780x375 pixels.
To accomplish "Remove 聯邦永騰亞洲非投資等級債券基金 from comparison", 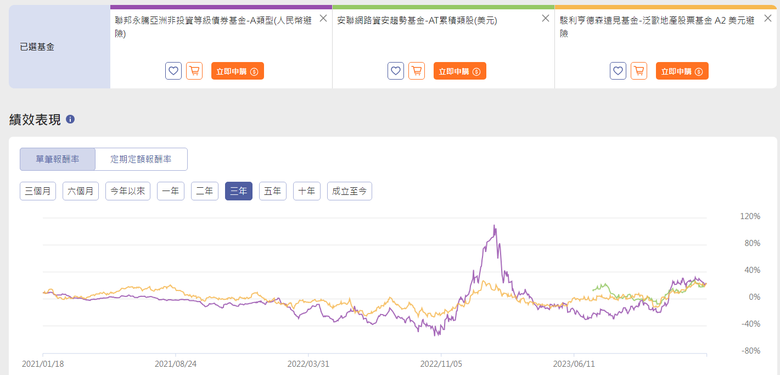I will (x=323, y=18).
